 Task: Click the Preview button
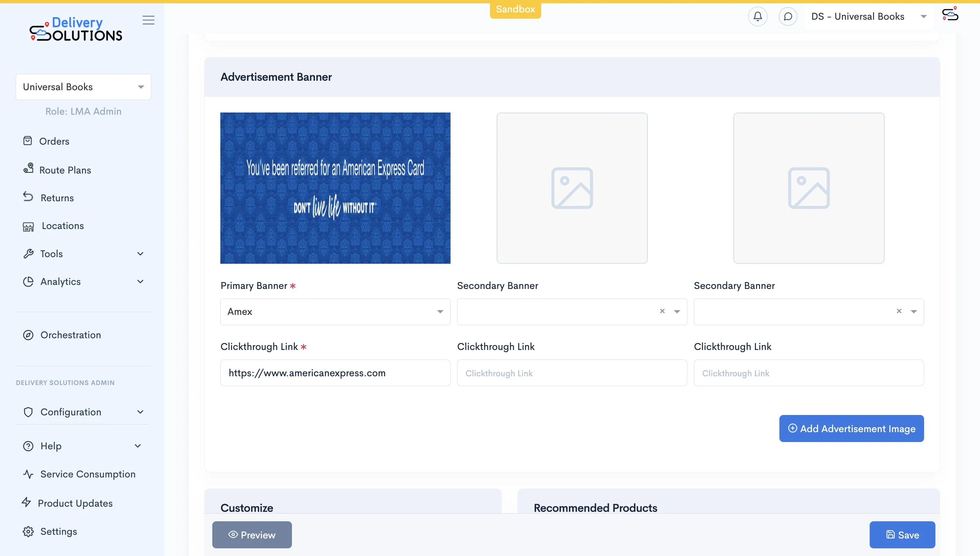click(252, 535)
